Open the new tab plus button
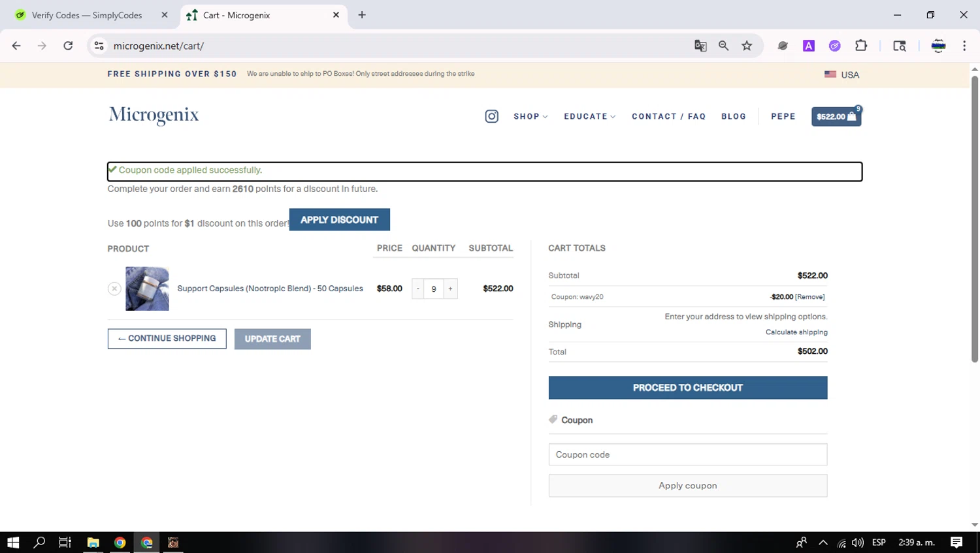980x553 pixels. pos(362,15)
